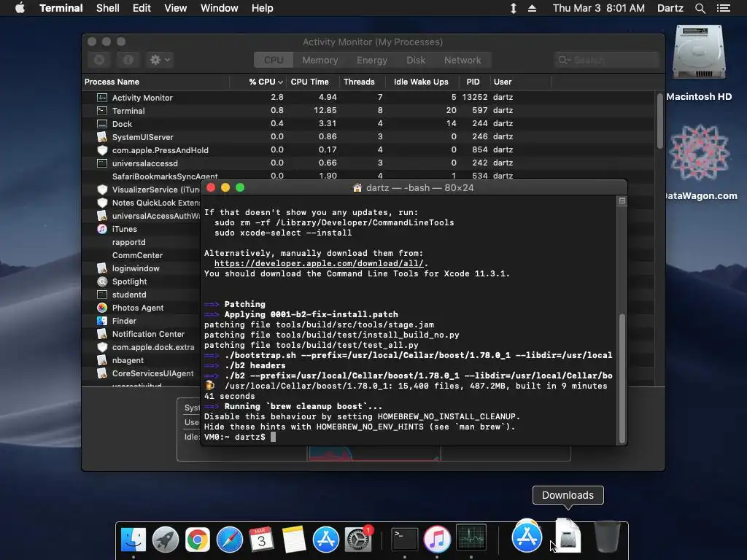This screenshot has width=747, height=560.
Task: Click the Dartz user menu item
Action: pyautogui.click(x=670, y=8)
